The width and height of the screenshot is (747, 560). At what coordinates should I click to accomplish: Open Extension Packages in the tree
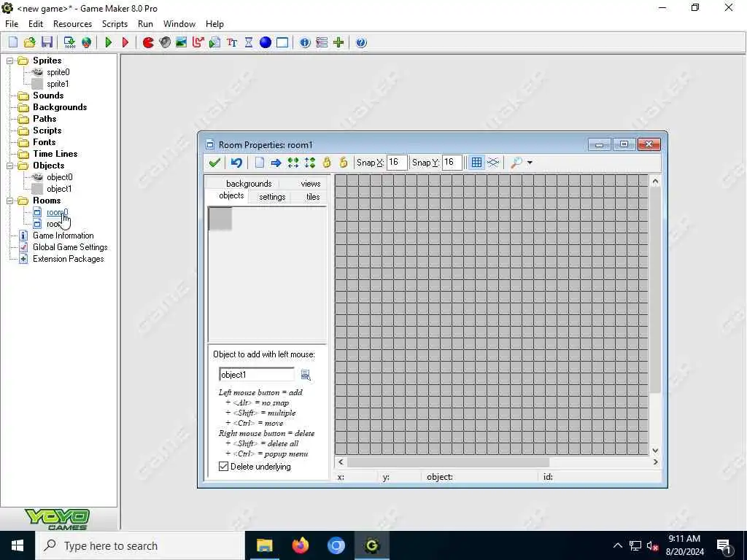68,259
